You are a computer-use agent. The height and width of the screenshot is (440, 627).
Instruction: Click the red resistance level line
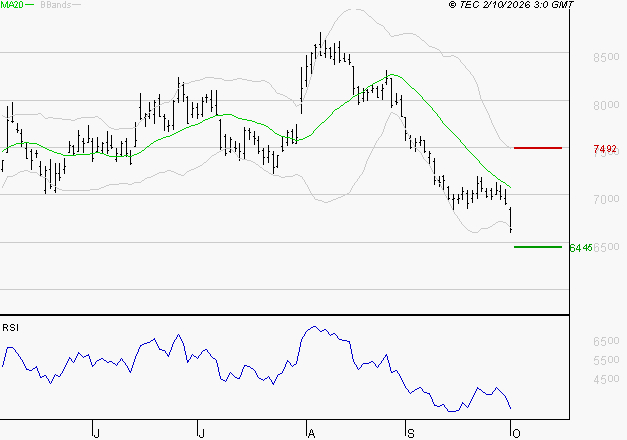pyautogui.click(x=538, y=148)
